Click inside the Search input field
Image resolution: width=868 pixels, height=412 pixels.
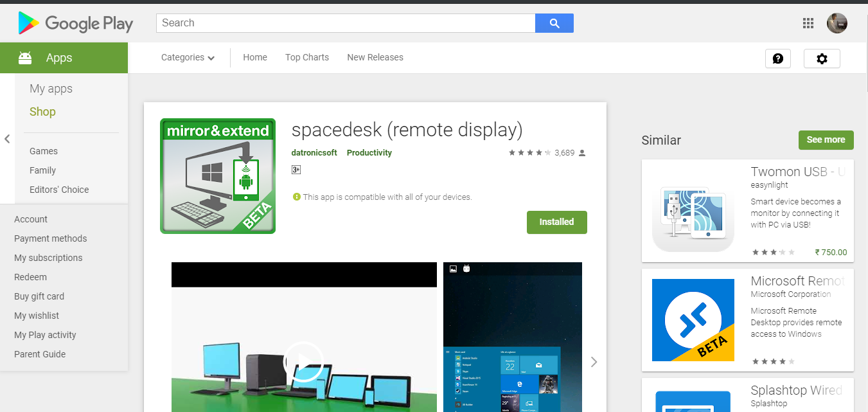click(x=346, y=23)
